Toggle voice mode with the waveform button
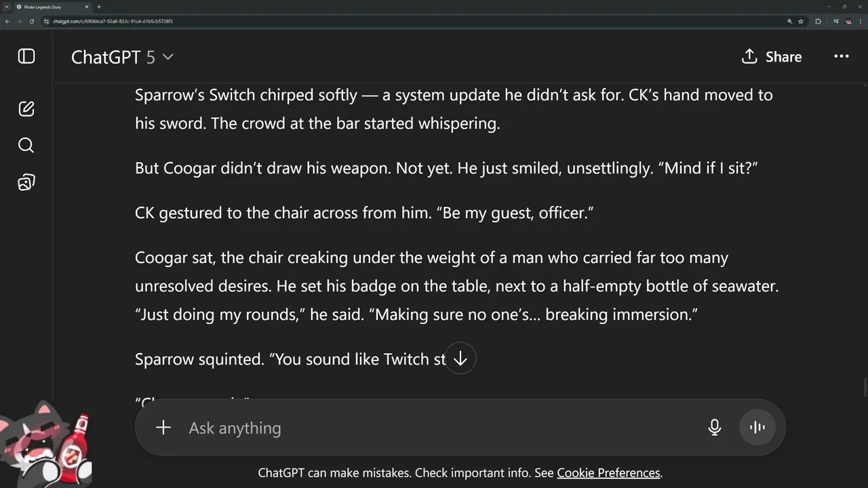The image size is (868, 488). [757, 428]
